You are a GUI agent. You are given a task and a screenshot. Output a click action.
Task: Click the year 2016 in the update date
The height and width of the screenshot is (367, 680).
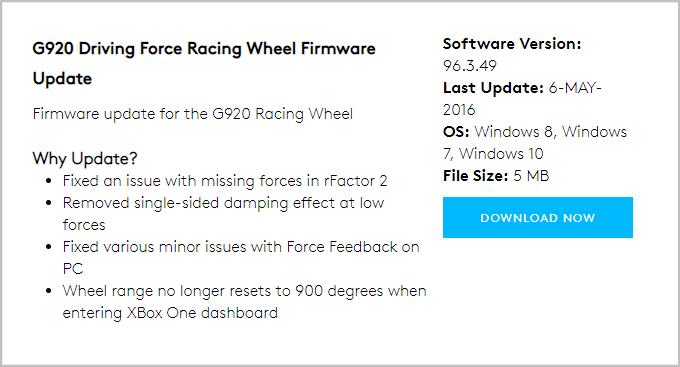459,110
